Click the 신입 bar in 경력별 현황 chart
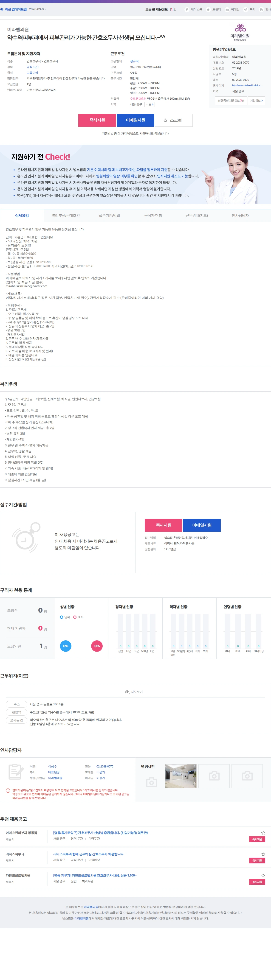 (120, 631)
